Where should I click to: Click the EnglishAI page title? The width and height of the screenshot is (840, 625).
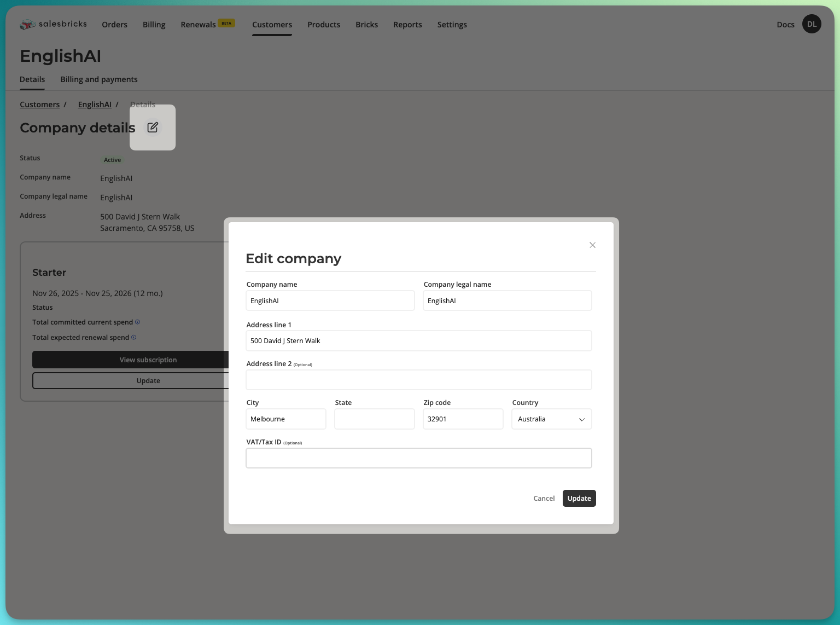pos(60,56)
